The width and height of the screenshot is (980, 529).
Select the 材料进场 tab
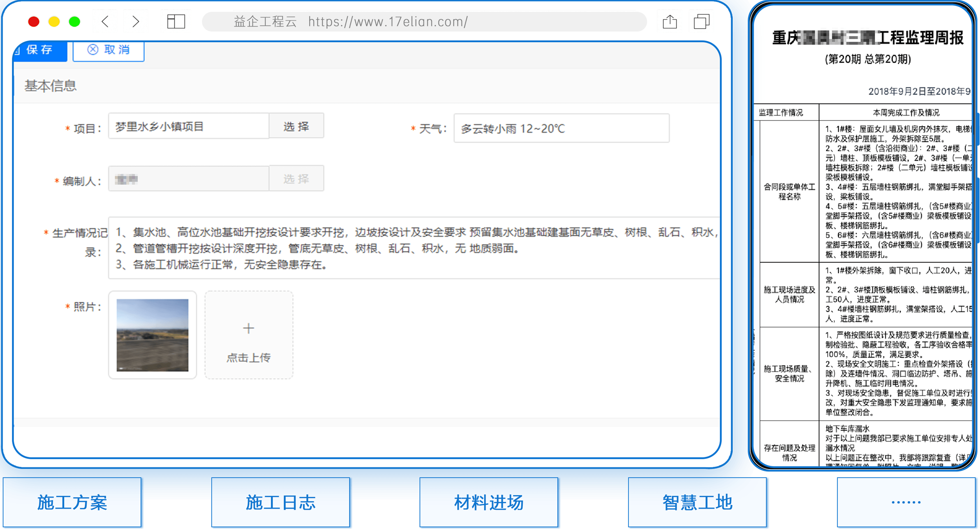click(x=489, y=502)
